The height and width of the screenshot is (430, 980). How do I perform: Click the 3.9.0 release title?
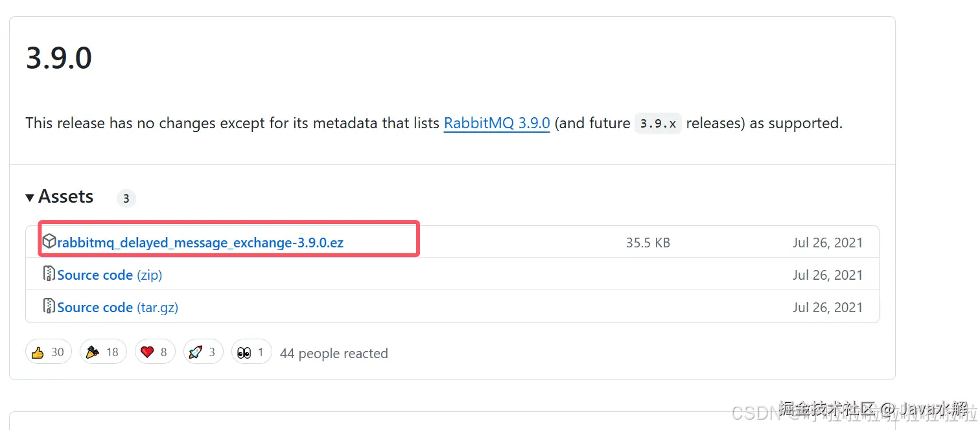pyautogui.click(x=59, y=58)
